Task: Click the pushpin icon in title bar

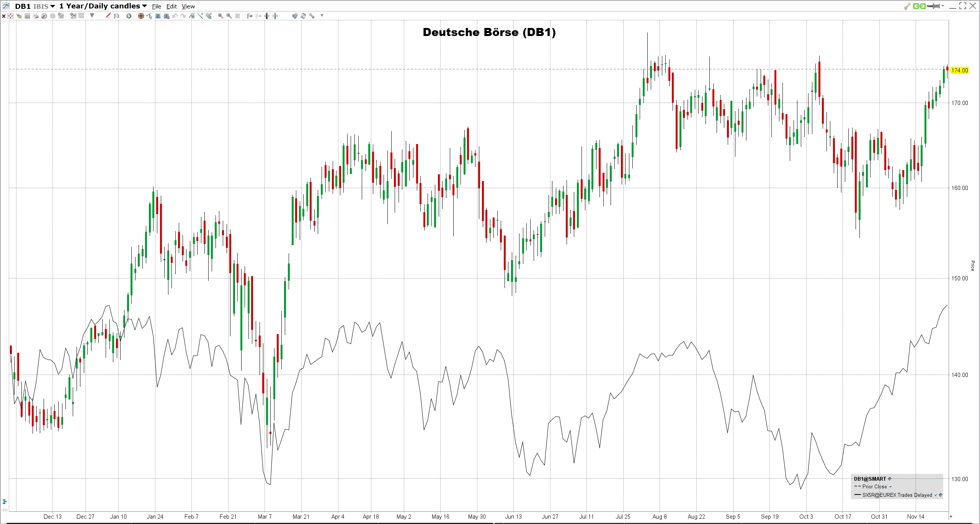Action: point(933,6)
